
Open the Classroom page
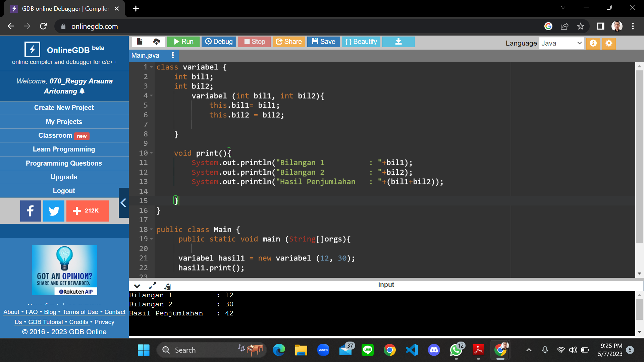[x=55, y=135]
